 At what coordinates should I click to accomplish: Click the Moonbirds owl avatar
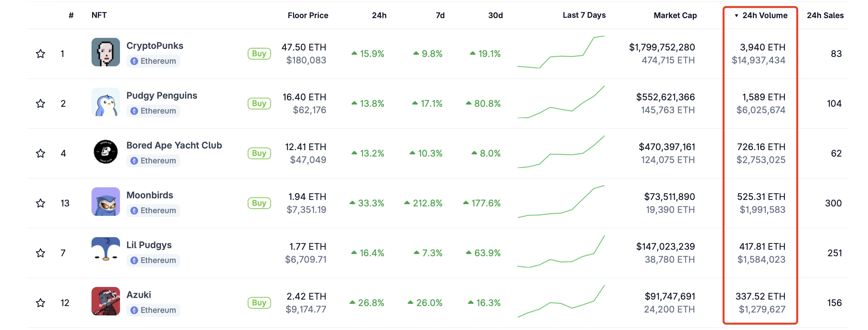pos(105,202)
